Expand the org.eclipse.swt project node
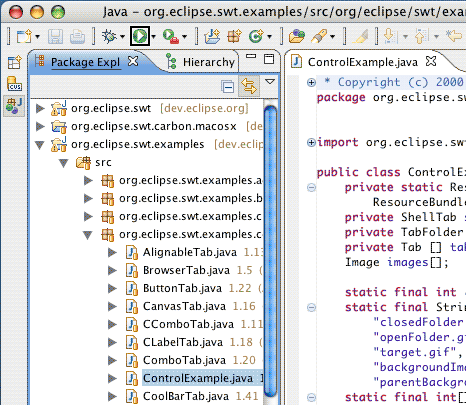The width and height of the screenshot is (466, 405). point(40,108)
